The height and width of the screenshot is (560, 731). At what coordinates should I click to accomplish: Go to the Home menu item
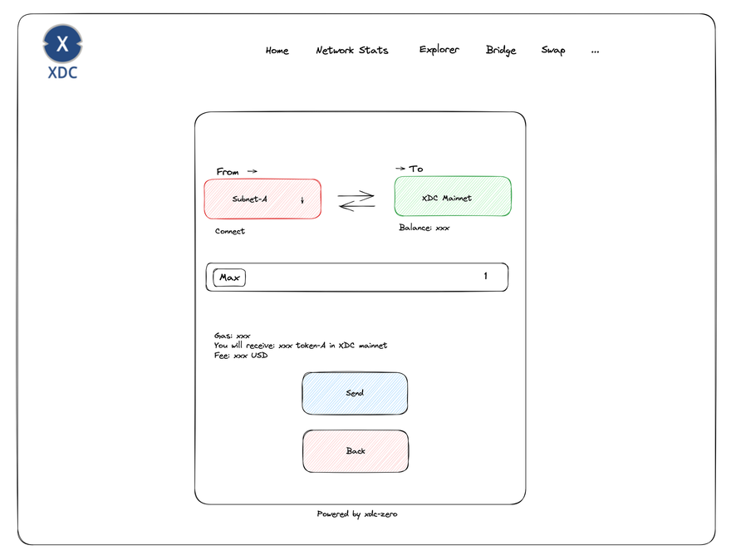coord(277,51)
